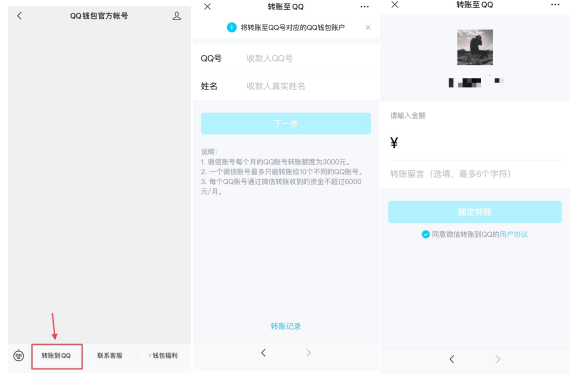Screen dimensions: 579x385
Task: Close the right 转账至QQ page
Action: [x=395, y=4]
